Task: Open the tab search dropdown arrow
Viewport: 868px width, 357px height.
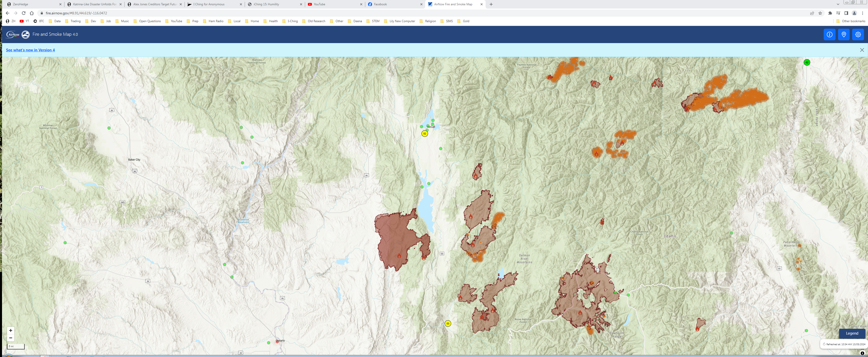Action: click(x=838, y=4)
